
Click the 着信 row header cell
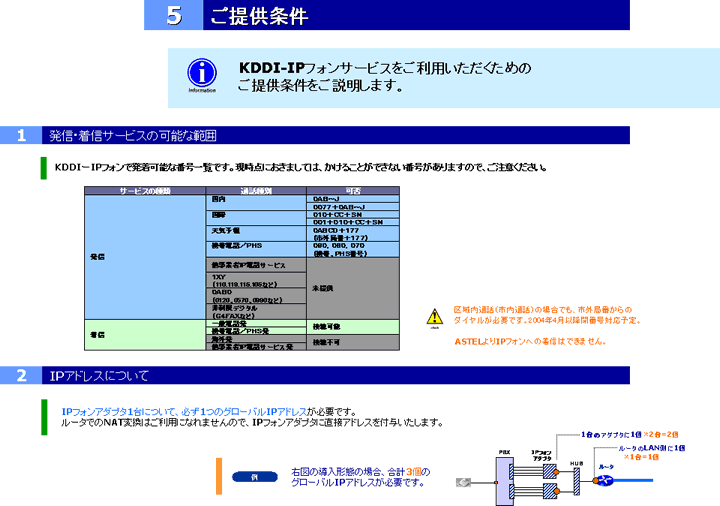point(145,335)
